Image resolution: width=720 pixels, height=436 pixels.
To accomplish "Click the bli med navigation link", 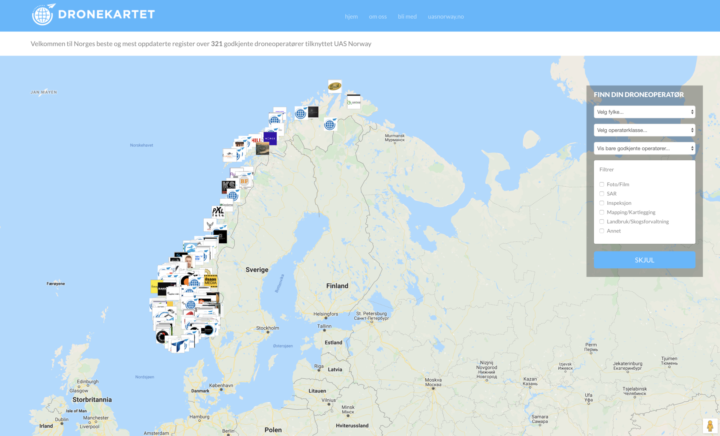I will (407, 16).
